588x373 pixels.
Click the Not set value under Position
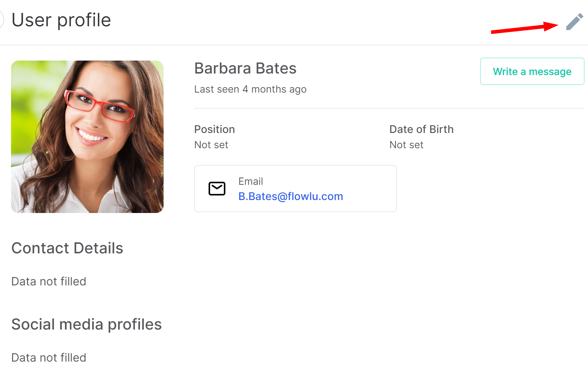[x=211, y=145]
